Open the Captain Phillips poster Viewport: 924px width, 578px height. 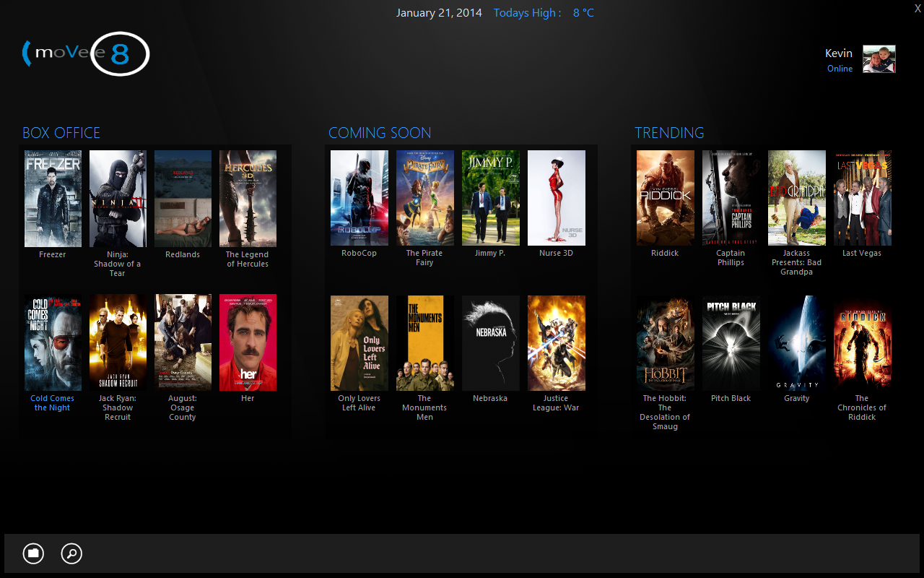click(x=731, y=198)
